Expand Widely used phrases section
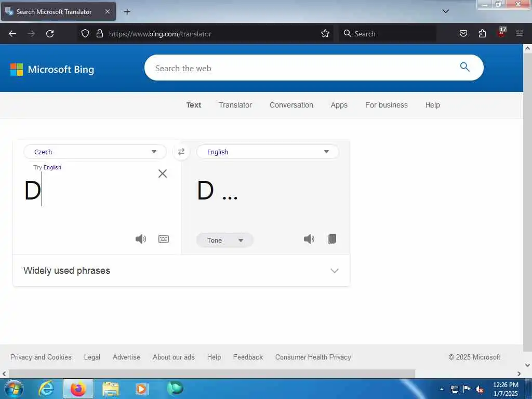 [x=181, y=270]
